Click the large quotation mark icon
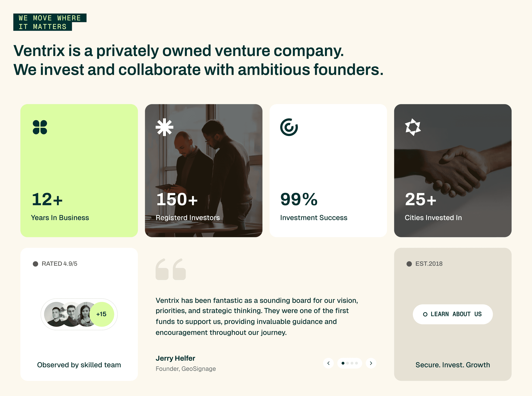This screenshot has height=396, width=532. click(x=171, y=269)
